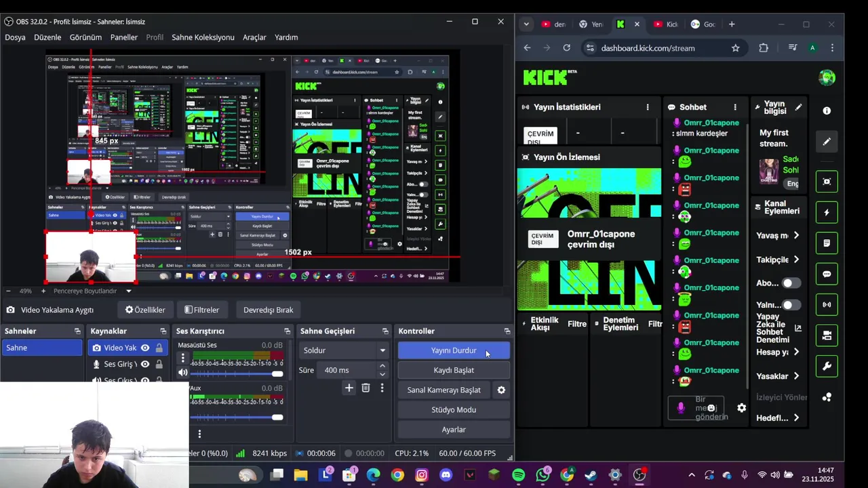868x488 pixels.
Task: Expand Hesap ya... option chevron
Action: 796,352
